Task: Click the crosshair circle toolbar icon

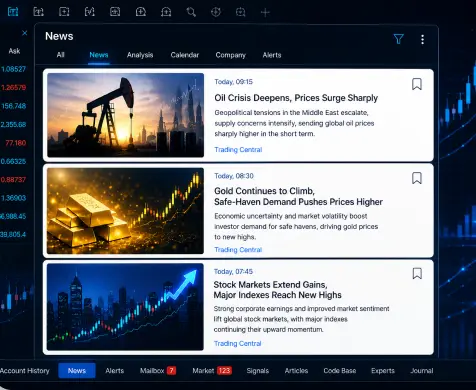Action: (216, 12)
